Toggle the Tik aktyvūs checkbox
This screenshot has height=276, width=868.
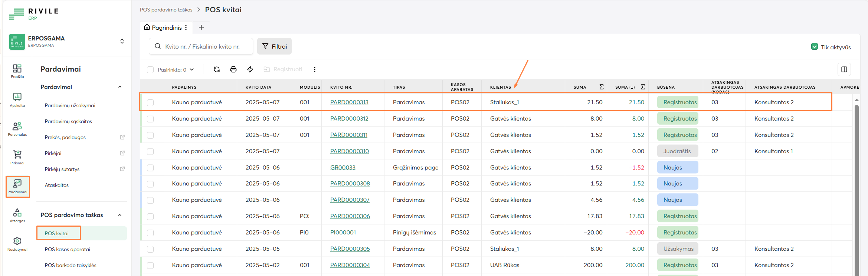[814, 47]
